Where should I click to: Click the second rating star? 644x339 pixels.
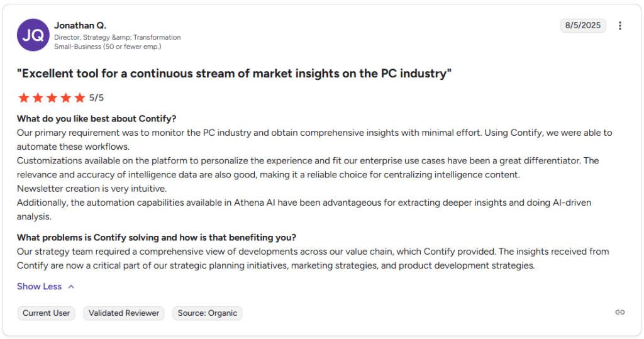pyautogui.click(x=38, y=97)
